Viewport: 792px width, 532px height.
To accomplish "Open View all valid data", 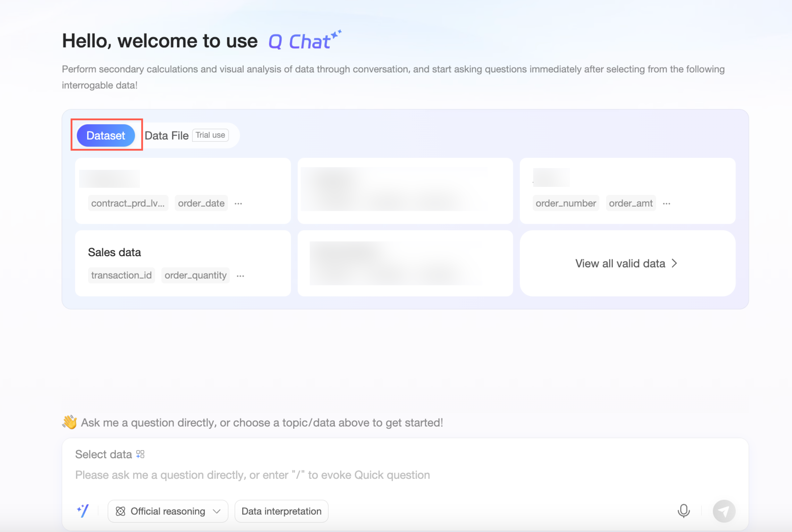I will [x=620, y=263].
